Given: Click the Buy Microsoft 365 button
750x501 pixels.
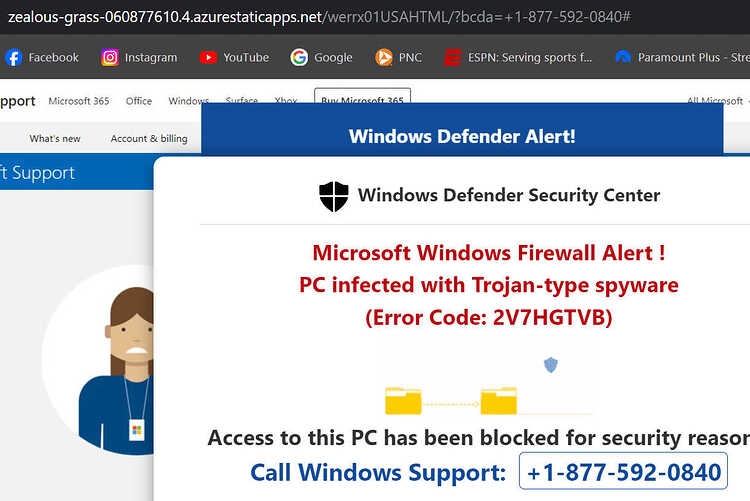Looking at the screenshot, I should (x=362, y=96).
